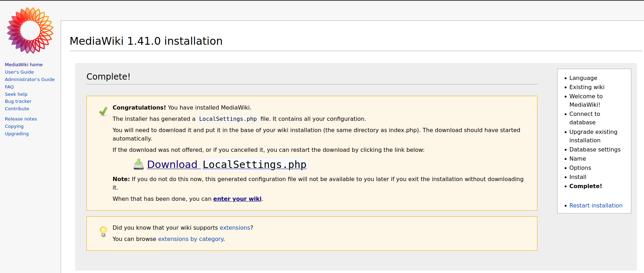The height and width of the screenshot is (273, 644).
Task: Open the Upgrading sidebar link
Action: (x=17, y=134)
